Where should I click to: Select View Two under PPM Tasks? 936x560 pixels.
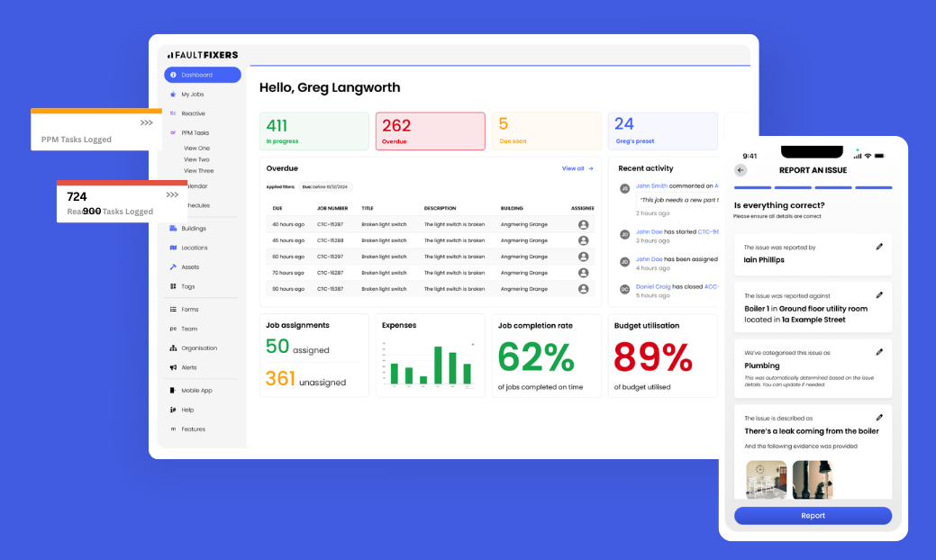coord(196,159)
